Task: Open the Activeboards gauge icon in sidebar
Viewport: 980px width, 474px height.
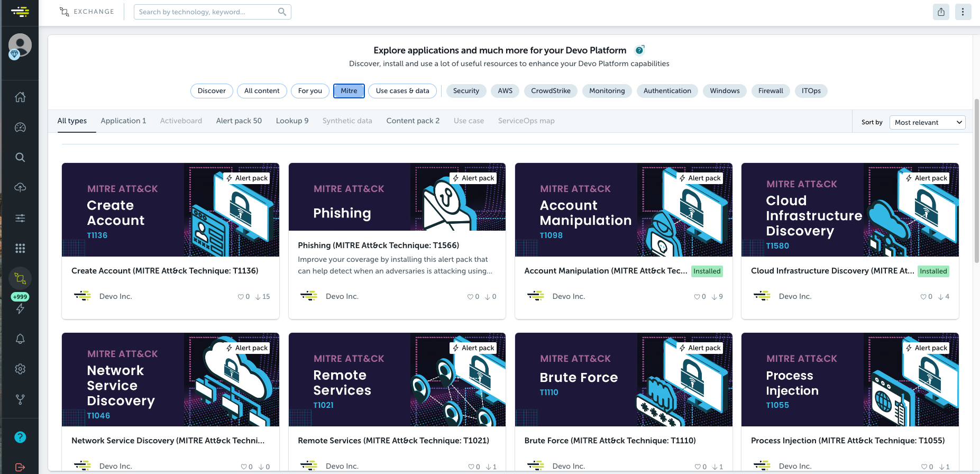Action: [x=20, y=127]
